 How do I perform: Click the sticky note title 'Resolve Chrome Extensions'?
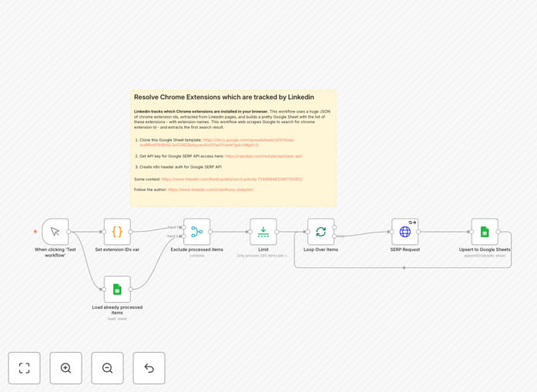point(224,97)
